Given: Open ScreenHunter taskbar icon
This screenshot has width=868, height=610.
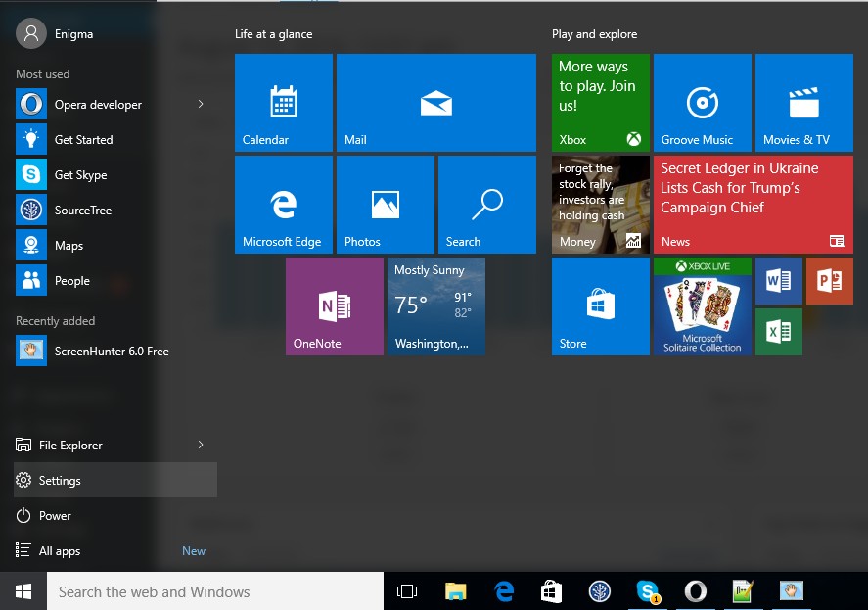Looking at the screenshot, I should [791, 591].
